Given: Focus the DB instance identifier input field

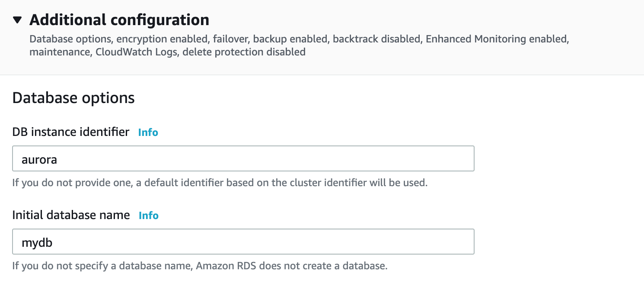Looking at the screenshot, I should click(243, 158).
